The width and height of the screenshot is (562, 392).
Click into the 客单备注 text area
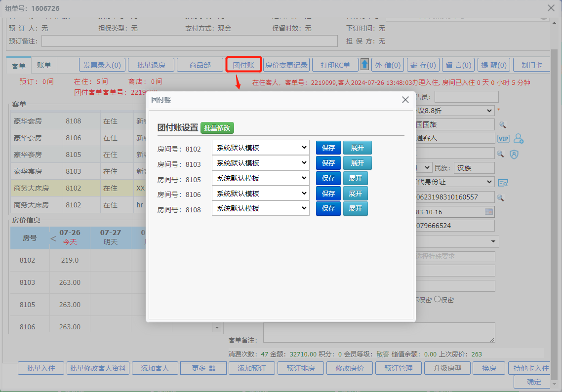click(379, 333)
